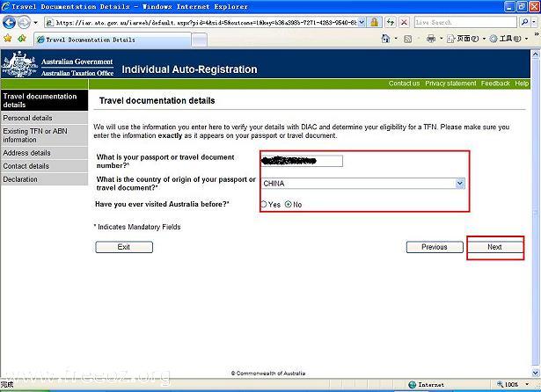Click the Home icon in toolbar
Screen dimensions: 541x392
pos(386,39)
